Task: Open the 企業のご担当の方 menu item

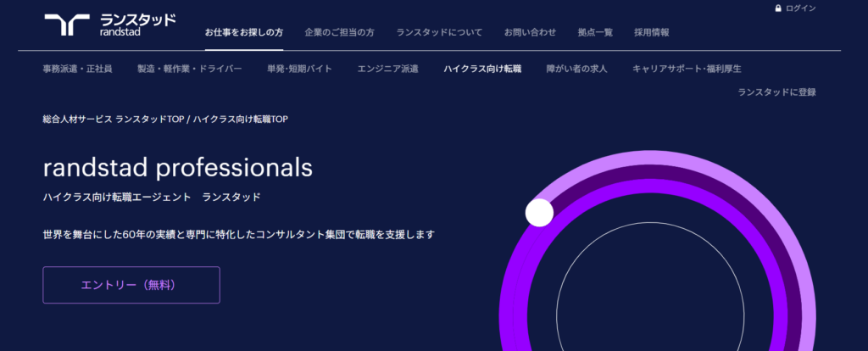Action: point(339,32)
